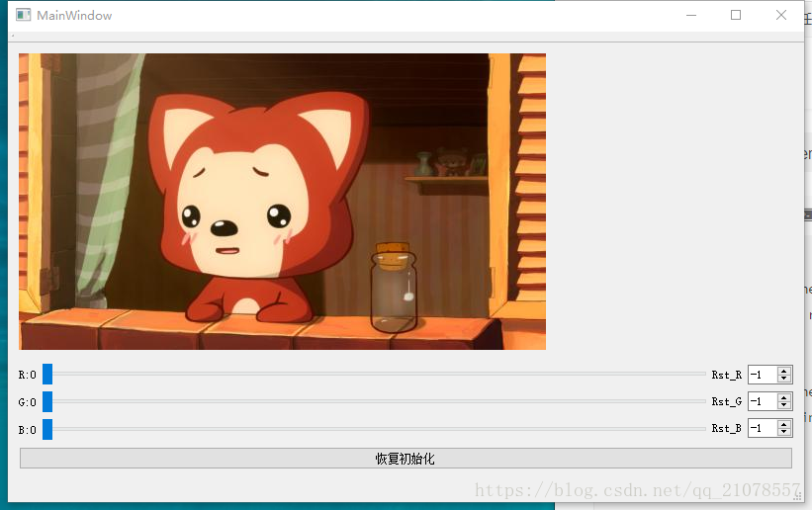
Task: Click the G:0 label text
Action: [28, 402]
